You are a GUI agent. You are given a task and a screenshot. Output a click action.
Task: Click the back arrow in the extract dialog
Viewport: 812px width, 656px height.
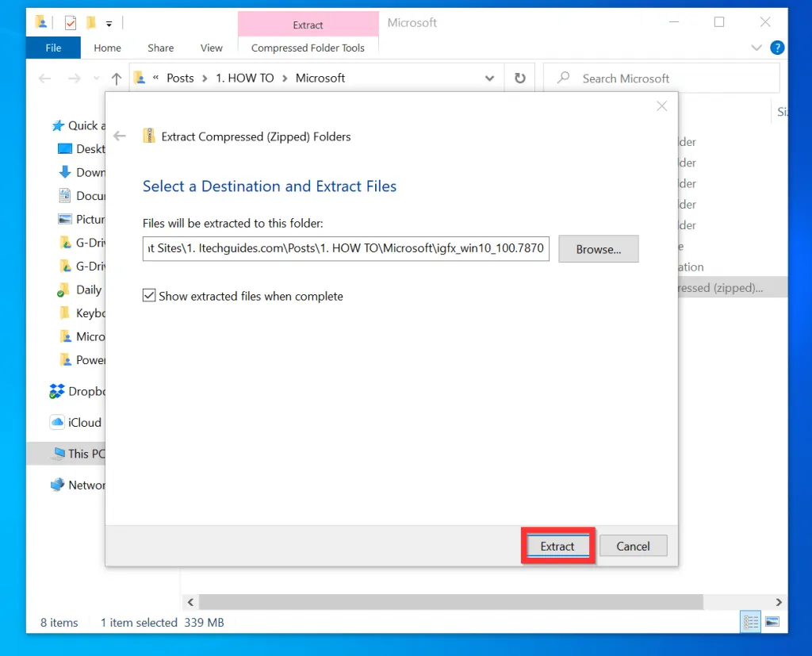[x=119, y=136]
